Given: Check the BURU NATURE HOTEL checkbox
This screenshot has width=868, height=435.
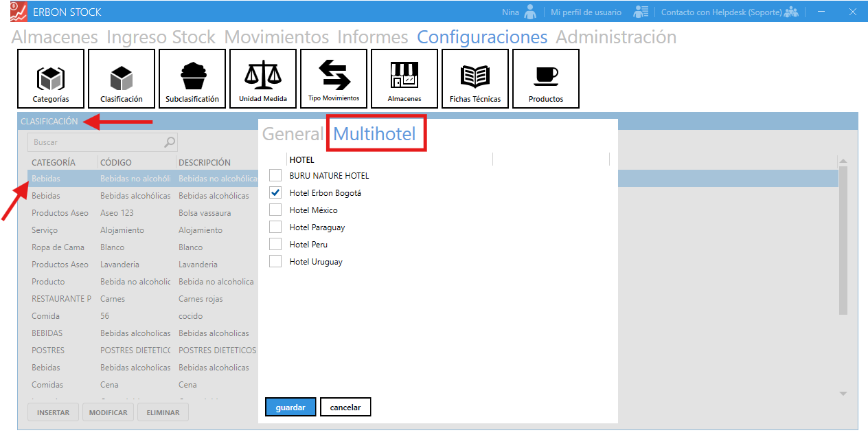Looking at the screenshot, I should (275, 176).
